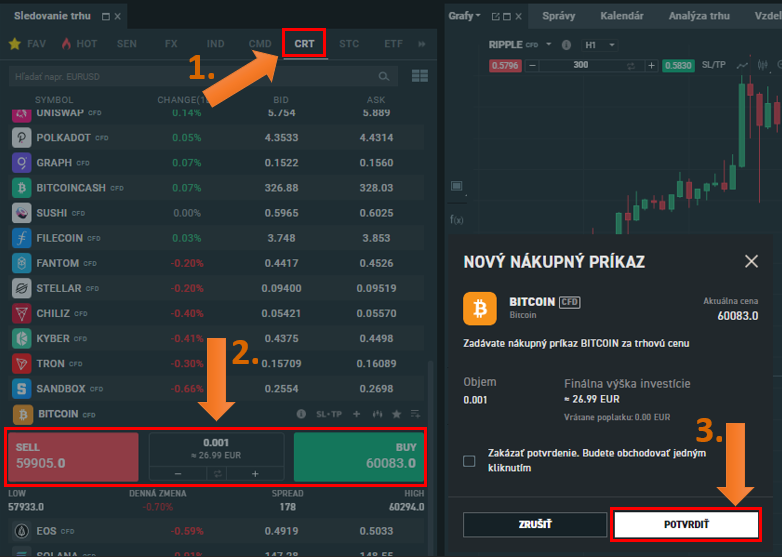This screenshot has width=782, height=557.
Task: Open the f(x) indicators tool
Action: pyautogui.click(x=456, y=219)
